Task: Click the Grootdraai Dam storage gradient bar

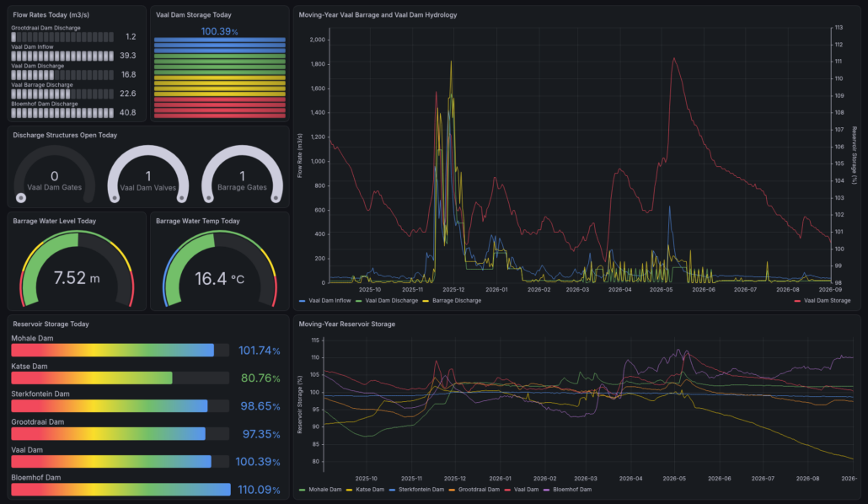Action: 121,434
